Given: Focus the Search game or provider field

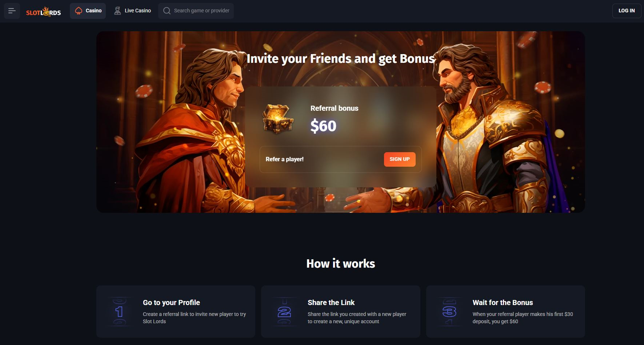Looking at the screenshot, I should 196,11.
